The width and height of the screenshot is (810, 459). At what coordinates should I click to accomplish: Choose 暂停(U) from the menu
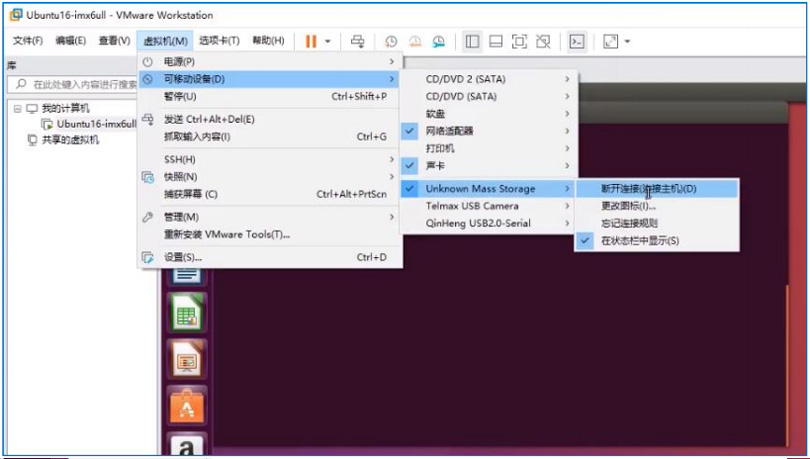[270, 97]
